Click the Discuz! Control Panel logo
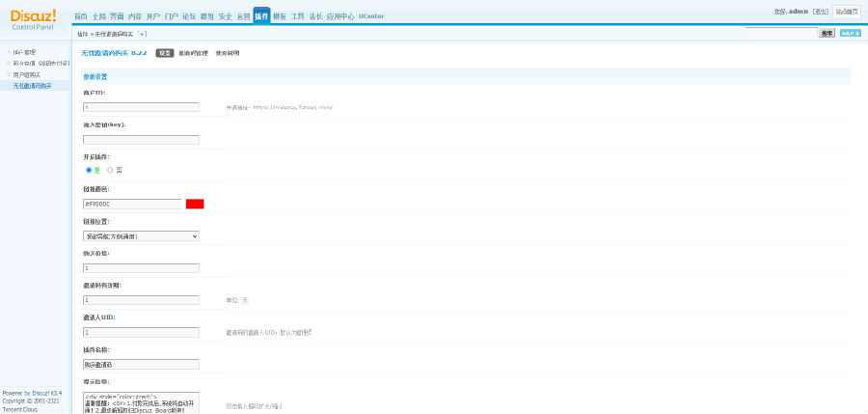868x414 pixels. coord(33,20)
